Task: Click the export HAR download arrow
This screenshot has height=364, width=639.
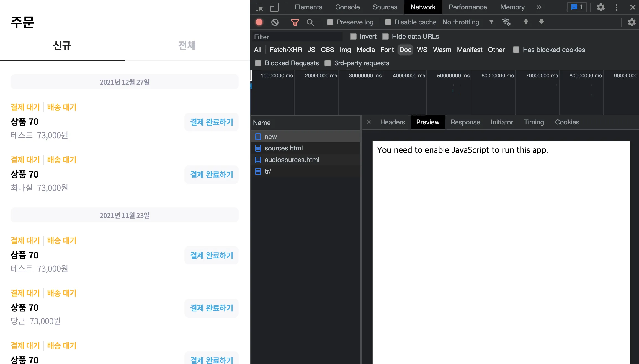Action: [x=542, y=22]
